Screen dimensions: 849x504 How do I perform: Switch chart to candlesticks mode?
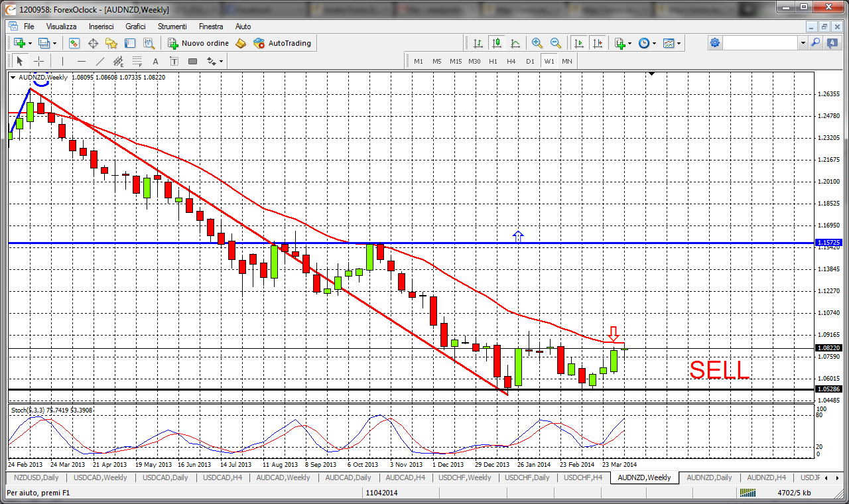(x=496, y=43)
